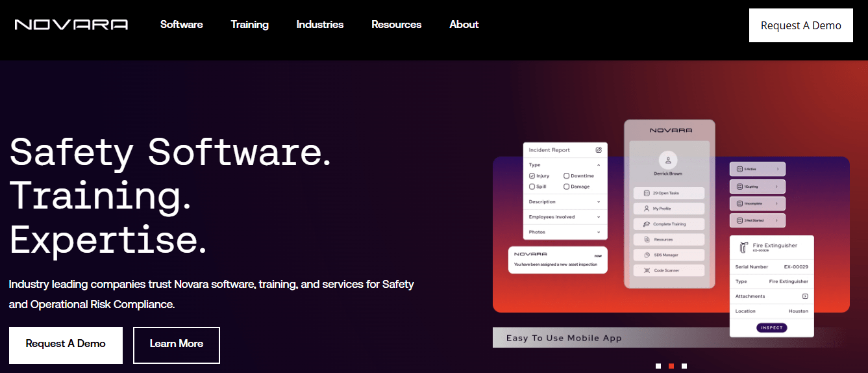Open the Training menu

click(x=249, y=25)
